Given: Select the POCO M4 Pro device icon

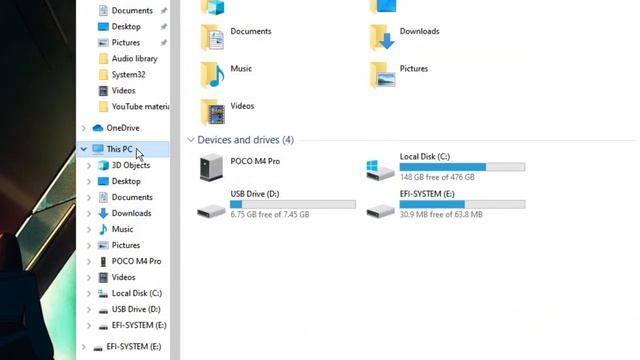Looking at the screenshot, I should (x=211, y=167).
